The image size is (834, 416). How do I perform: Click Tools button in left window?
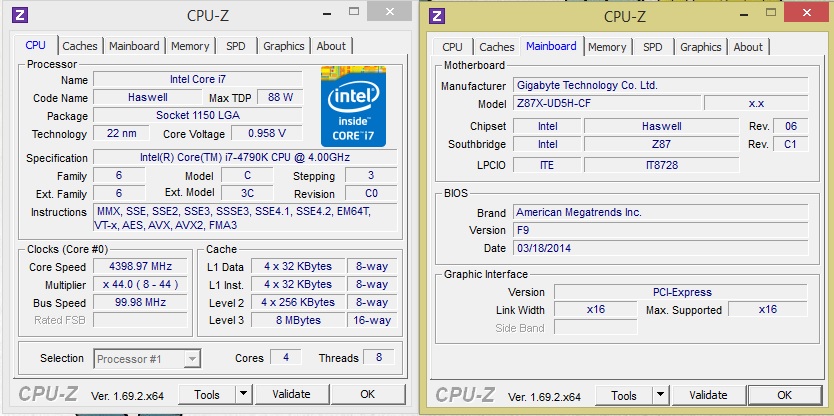pyautogui.click(x=207, y=394)
